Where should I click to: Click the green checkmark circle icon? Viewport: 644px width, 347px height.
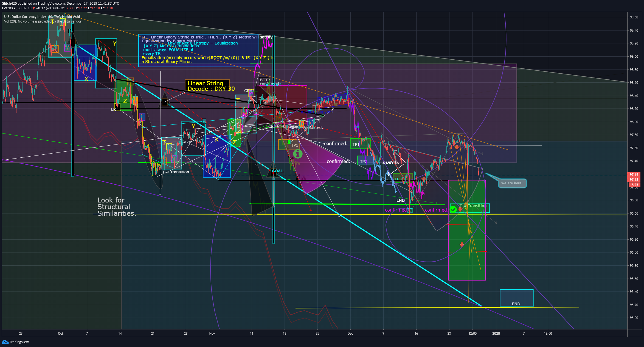pos(453,210)
